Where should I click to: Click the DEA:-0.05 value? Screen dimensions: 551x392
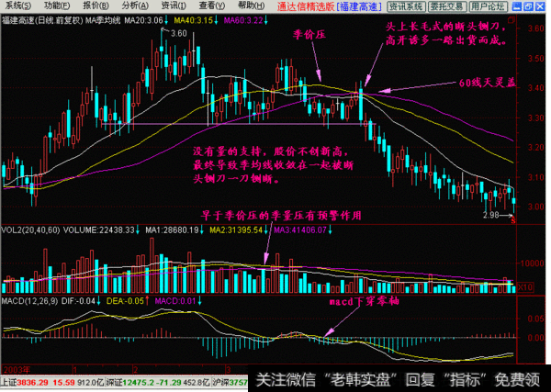pyautogui.click(x=126, y=301)
